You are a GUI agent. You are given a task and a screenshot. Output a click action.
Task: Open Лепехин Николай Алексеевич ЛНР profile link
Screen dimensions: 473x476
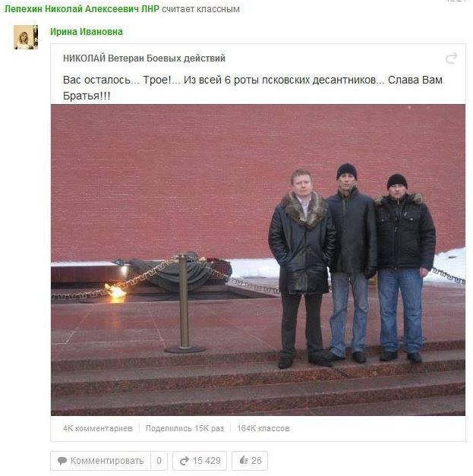tap(82, 9)
